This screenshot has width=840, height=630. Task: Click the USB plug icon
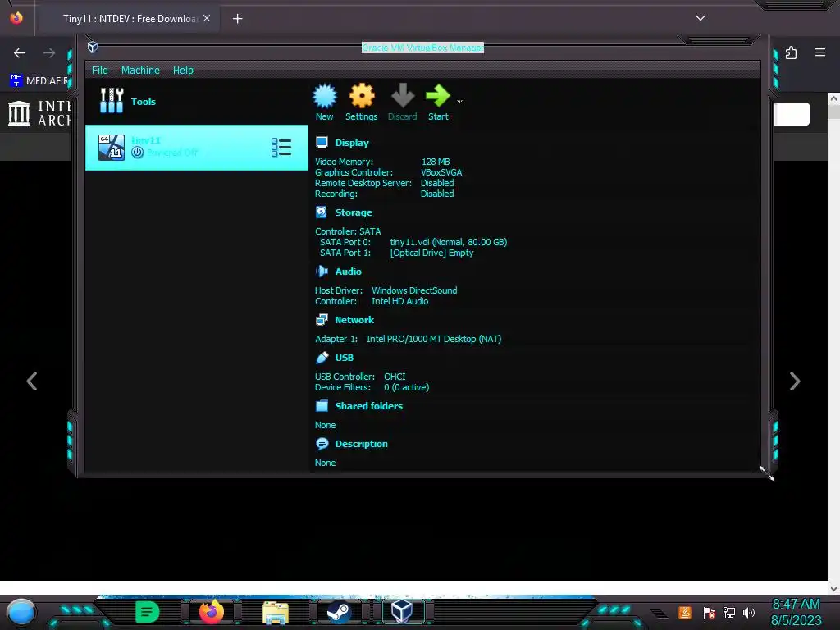point(322,358)
